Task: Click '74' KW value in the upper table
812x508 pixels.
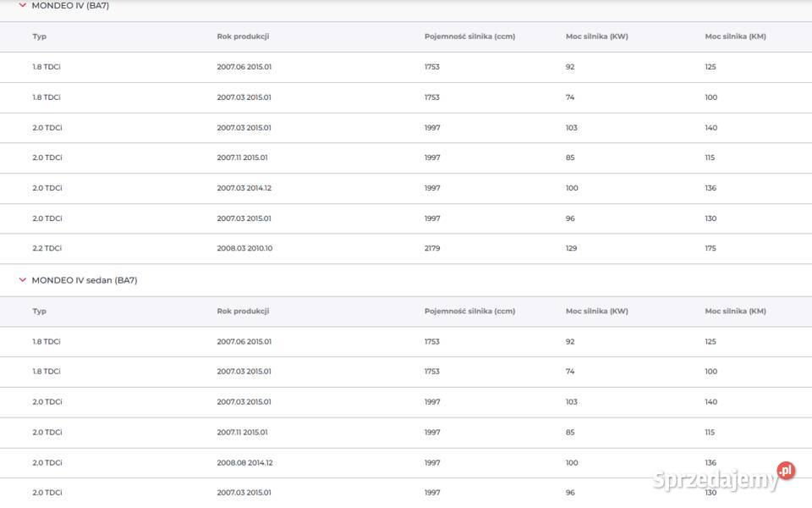Action: (x=570, y=97)
